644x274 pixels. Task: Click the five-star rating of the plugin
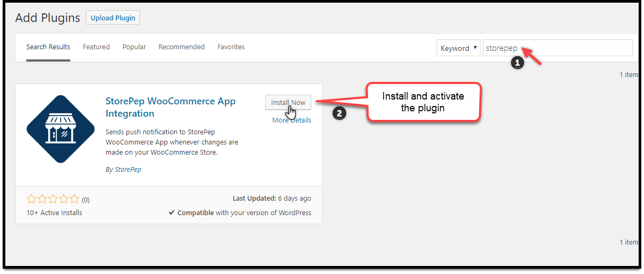pyautogui.click(x=53, y=199)
